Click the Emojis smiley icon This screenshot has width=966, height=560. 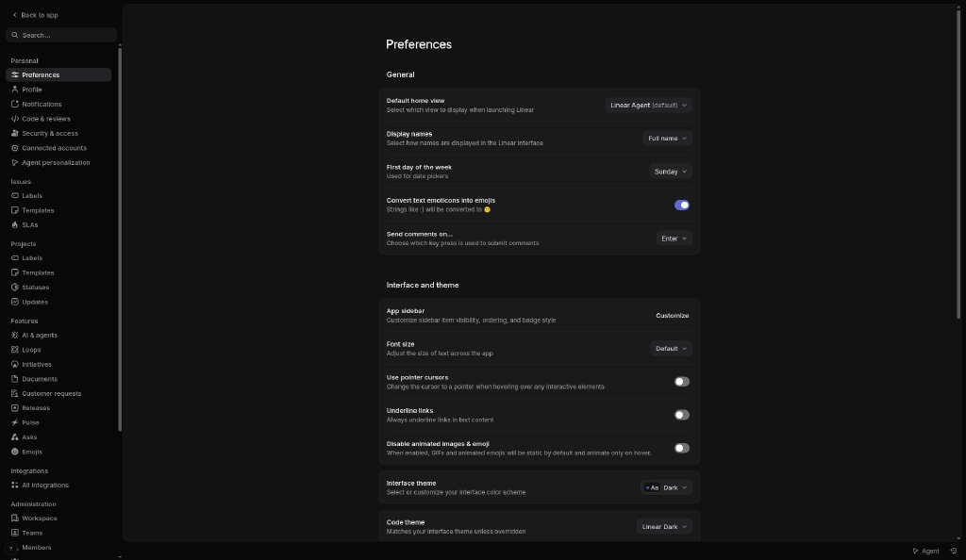point(15,452)
